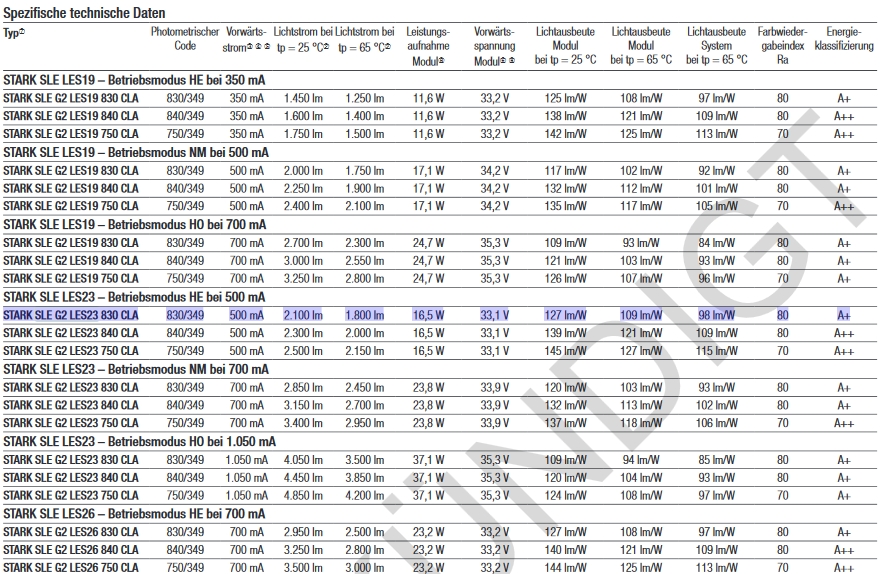
Task: Select the '4.450 lm' cell
Action: 303,477
